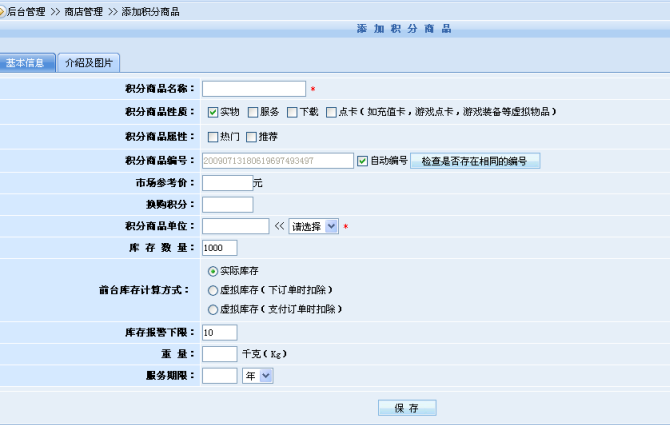Click 检查是否存在相同的编号 button
The height and width of the screenshot is (425, 670).
[x=474, y=160]
